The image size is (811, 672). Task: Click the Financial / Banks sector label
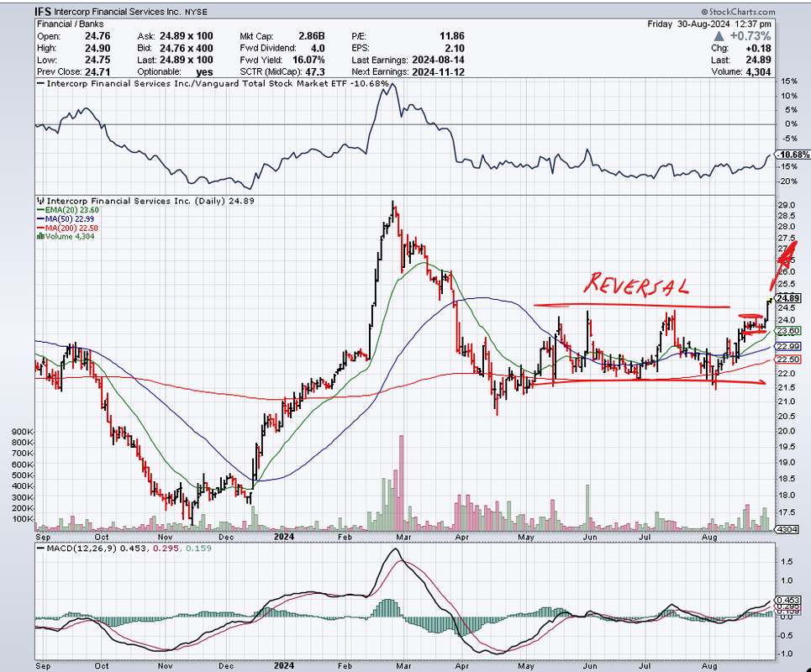70,24
